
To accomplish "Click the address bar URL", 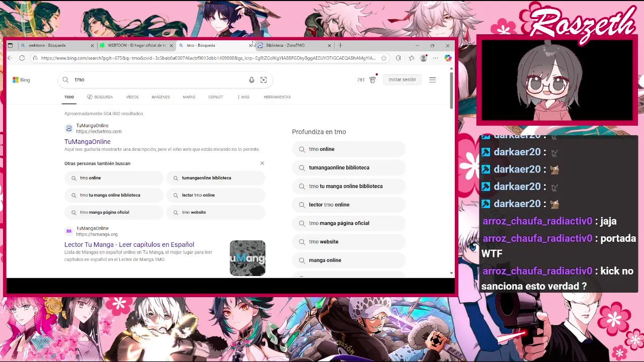I will [x=208, y=58].
